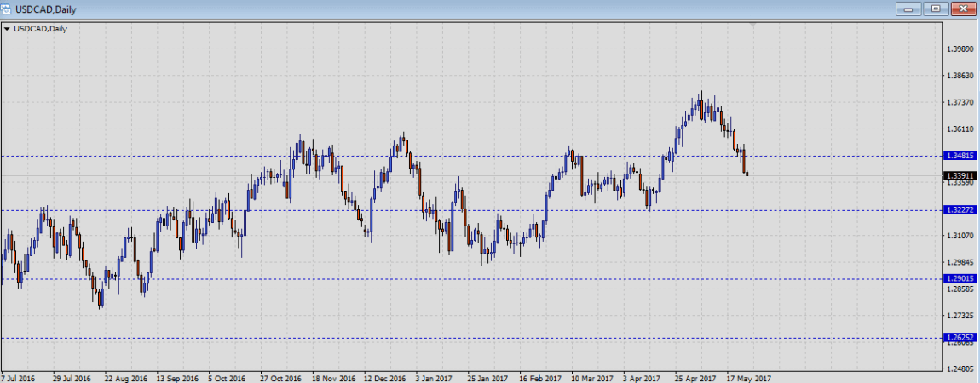Click the 27 Oct 2016 date label
Screen dimensions: 980x383
tap(281, 377)
